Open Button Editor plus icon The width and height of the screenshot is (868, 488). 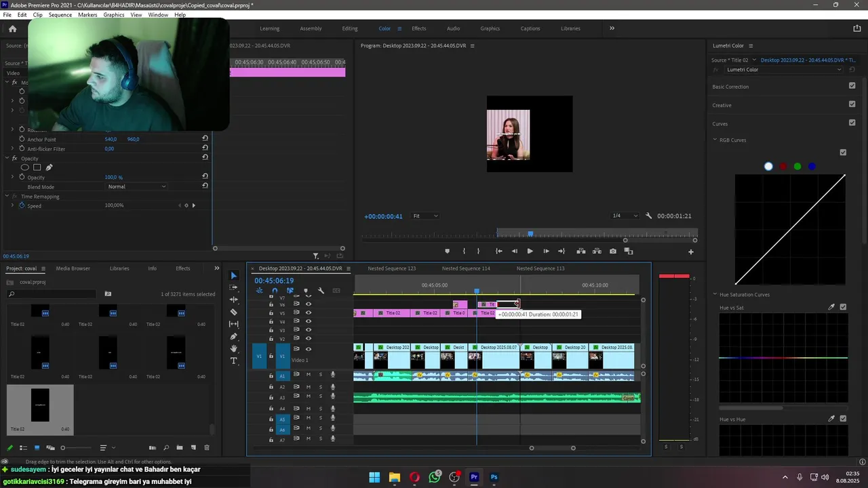(691, 251)
